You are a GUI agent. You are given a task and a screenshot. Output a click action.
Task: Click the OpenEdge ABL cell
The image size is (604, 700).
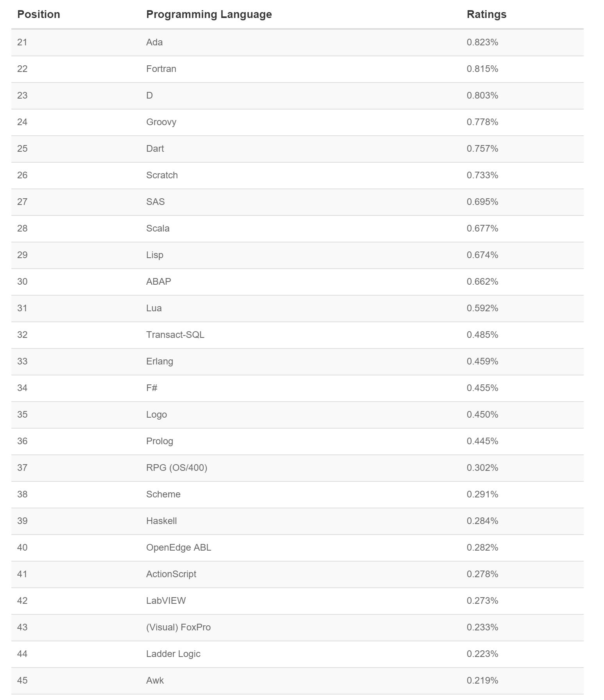coord(178,547)
